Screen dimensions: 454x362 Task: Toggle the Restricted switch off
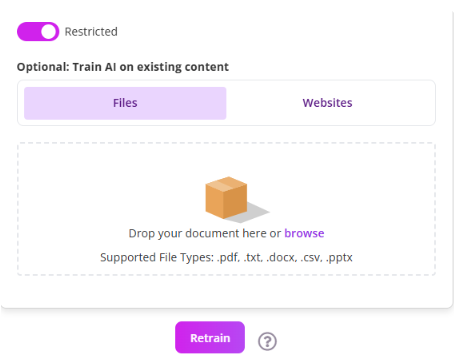click(x=38, y=32)
